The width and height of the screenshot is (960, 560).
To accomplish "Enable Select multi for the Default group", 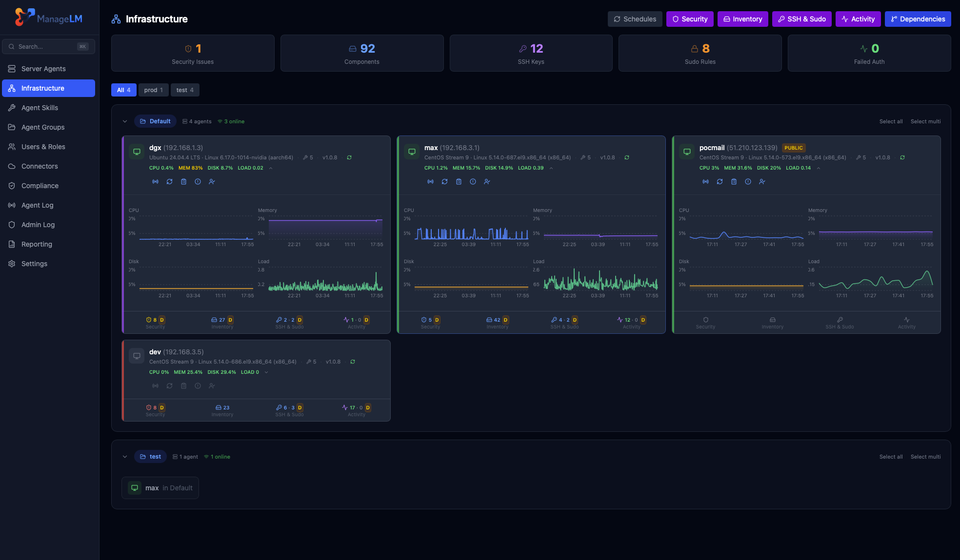I will (x=925, y=121).
